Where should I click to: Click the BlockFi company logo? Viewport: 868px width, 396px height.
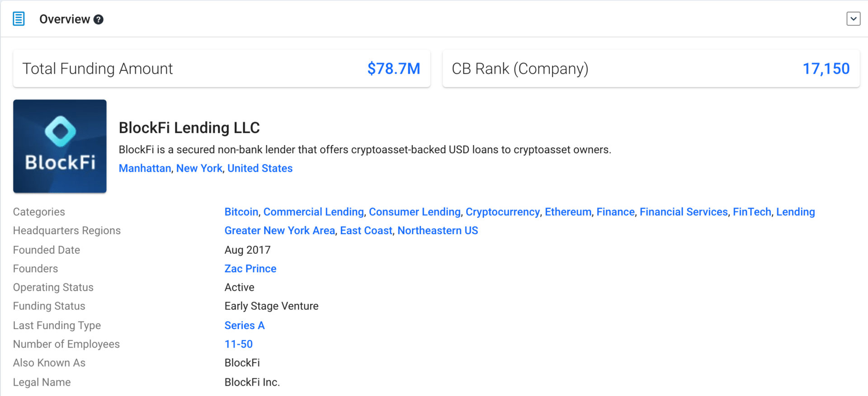pos(60,146)
